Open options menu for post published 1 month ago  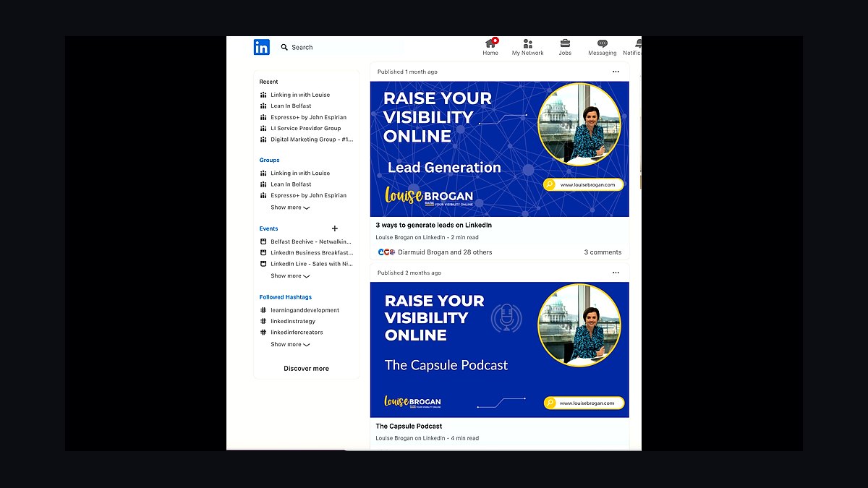click(616, 72)
